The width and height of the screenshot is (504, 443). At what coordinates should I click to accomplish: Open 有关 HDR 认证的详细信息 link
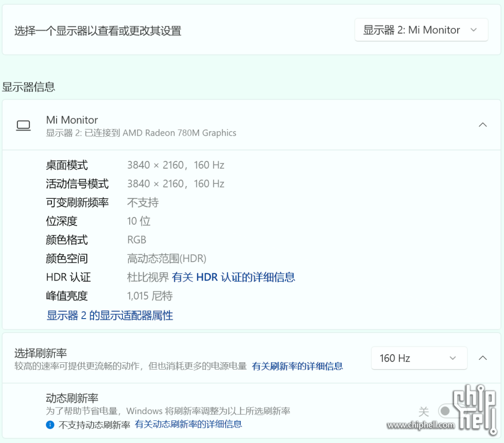pos(233,278)
